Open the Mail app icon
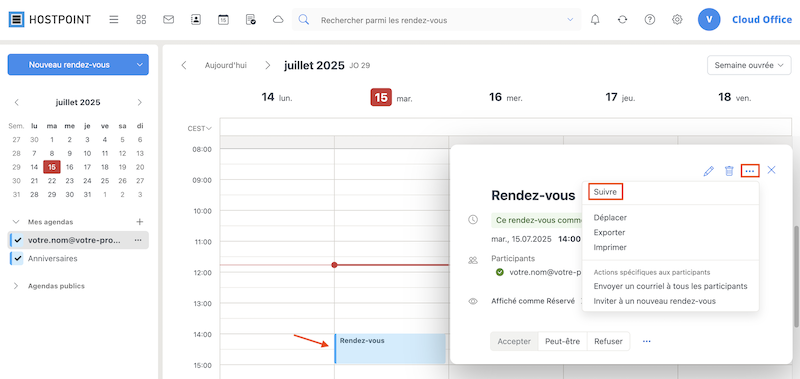 tap(168, 20)
